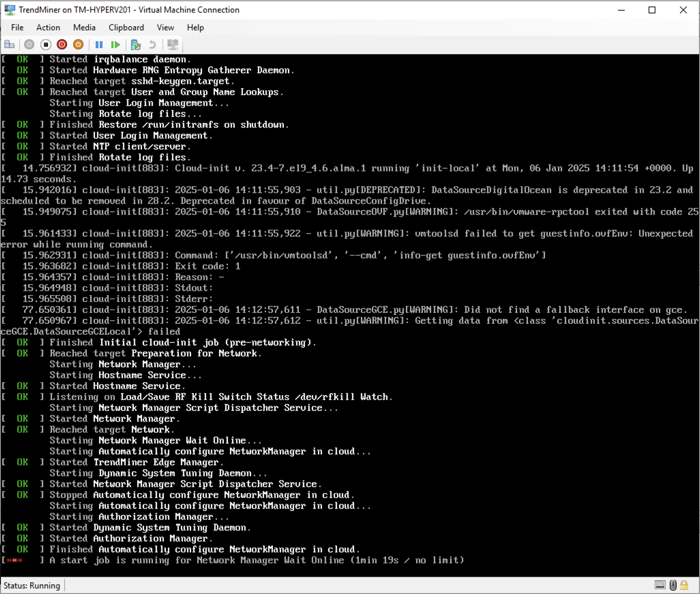Open the File menu
Screen dimensions: 700x594
16,28
